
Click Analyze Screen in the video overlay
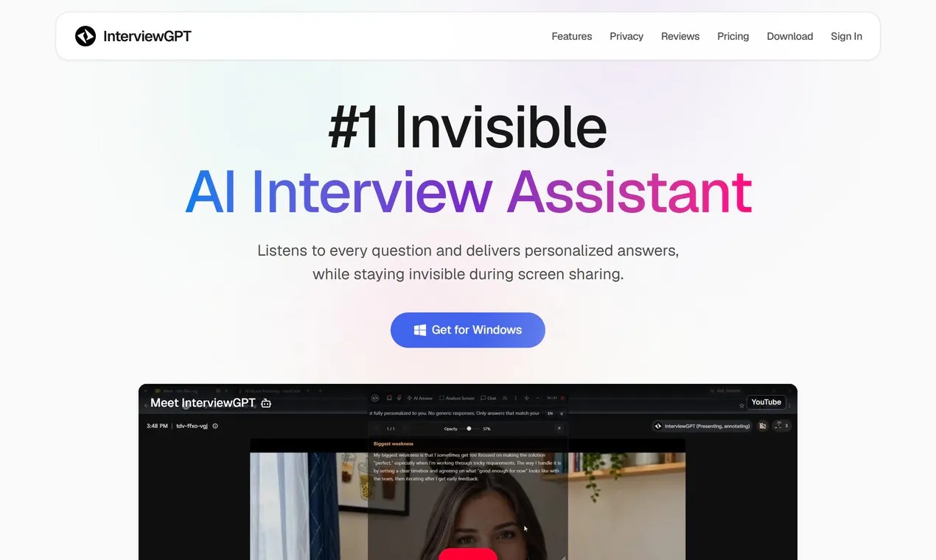click(x=457, y=398)
